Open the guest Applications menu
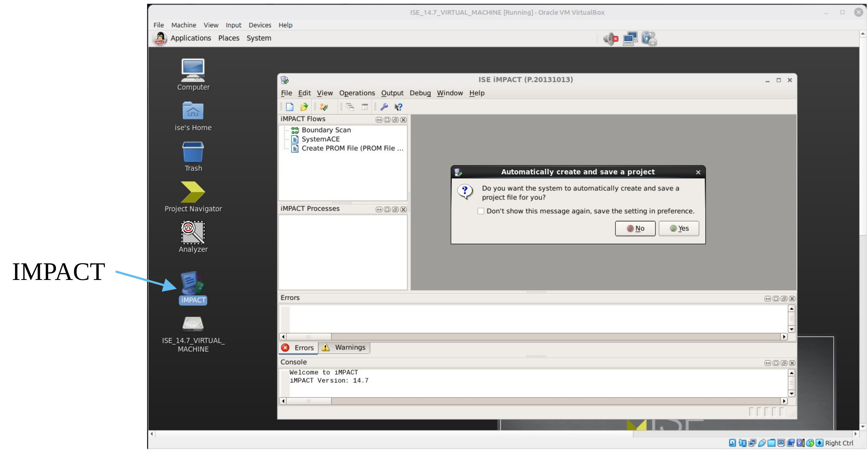 [x=191, y=38]
